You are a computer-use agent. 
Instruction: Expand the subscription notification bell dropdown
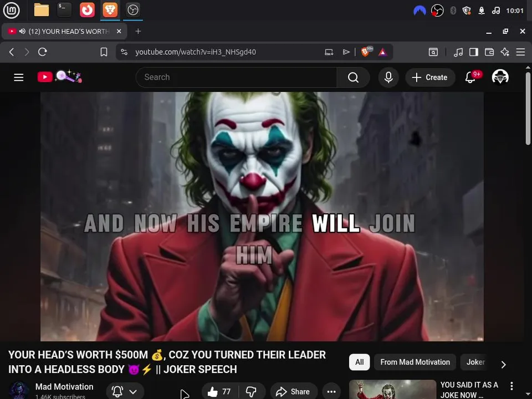click(x=125, y=392)
